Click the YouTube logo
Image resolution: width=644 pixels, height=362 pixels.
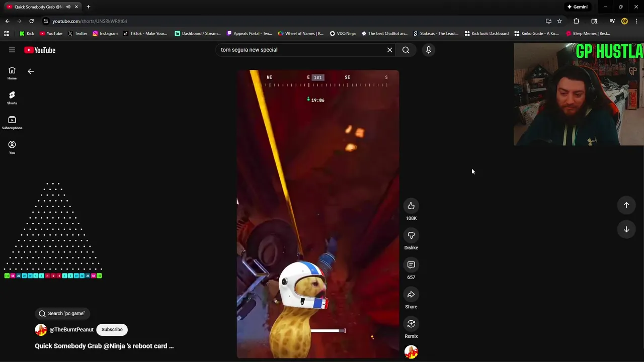(x=40, y=50)
